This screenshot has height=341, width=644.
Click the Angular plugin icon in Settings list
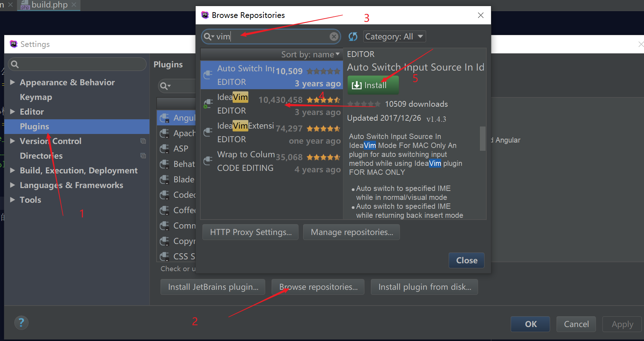164,118
